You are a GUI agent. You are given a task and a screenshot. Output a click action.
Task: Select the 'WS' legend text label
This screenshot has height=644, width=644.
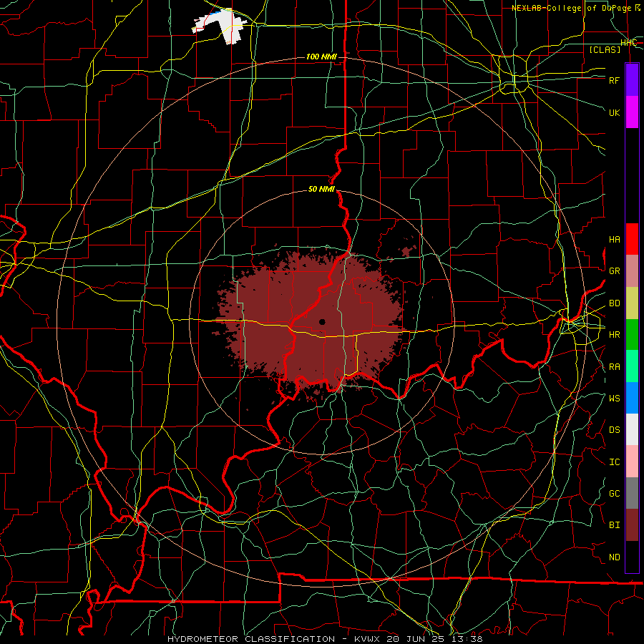[614, 399]
